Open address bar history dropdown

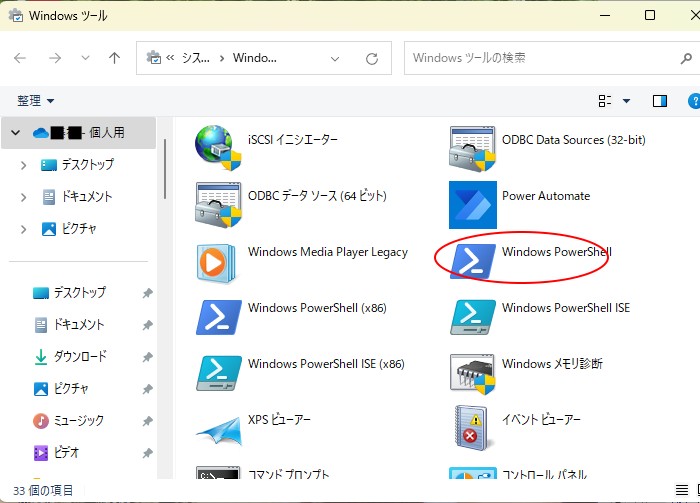coord(335,58)
